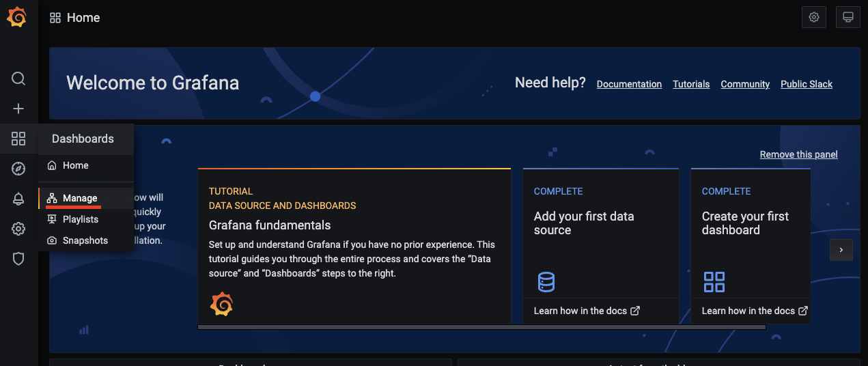The height and width of the screenshot is (366, 868).
Task: Click the next arrow button on cards
Action: tap(841, 250)
